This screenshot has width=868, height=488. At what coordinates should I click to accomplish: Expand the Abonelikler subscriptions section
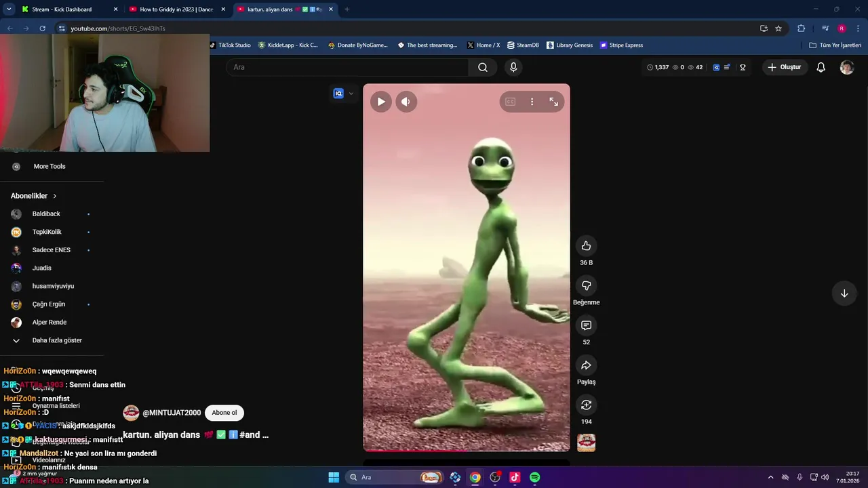[x=34, y=196]
